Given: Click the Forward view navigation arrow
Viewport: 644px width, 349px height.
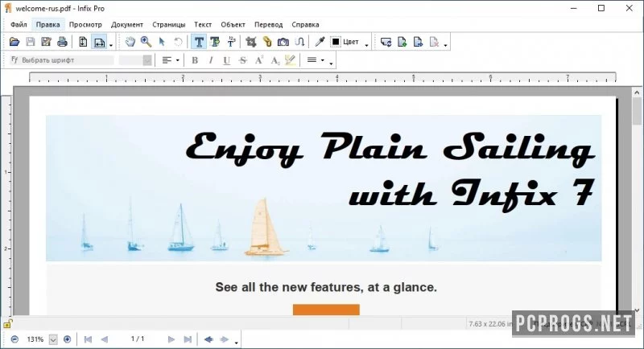Looking at the screenshot, I should point(225,339).
